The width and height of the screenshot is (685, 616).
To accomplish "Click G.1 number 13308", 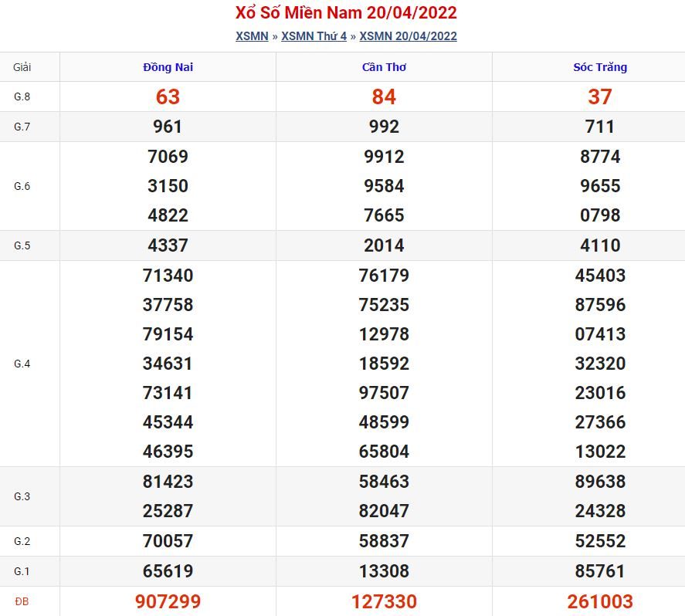I will pos(384,571).
